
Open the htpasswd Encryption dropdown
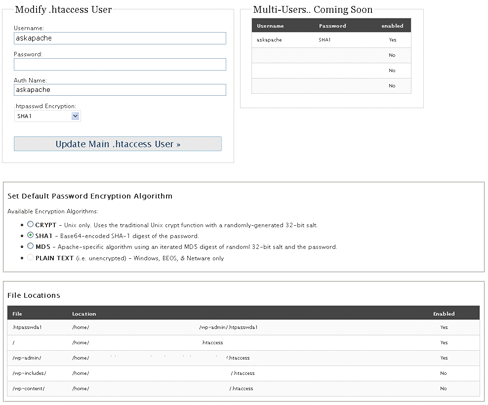[47, 116]
